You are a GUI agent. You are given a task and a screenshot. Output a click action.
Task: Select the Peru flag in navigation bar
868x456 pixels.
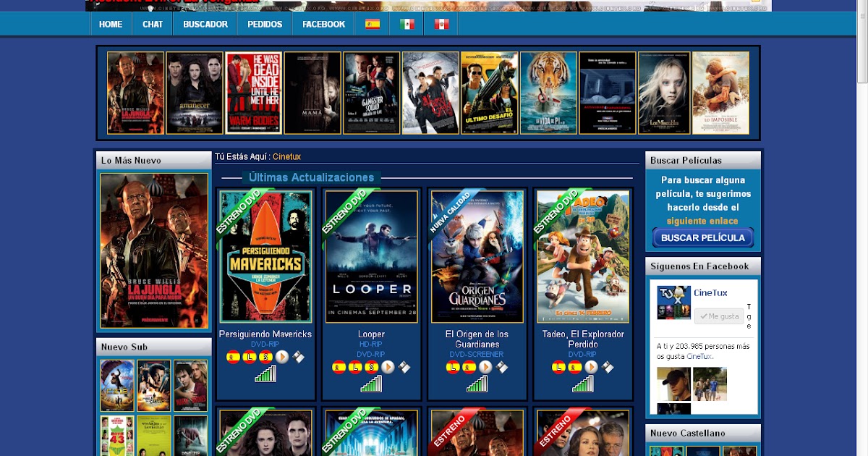pyautogui.click(x=442, y=24)
